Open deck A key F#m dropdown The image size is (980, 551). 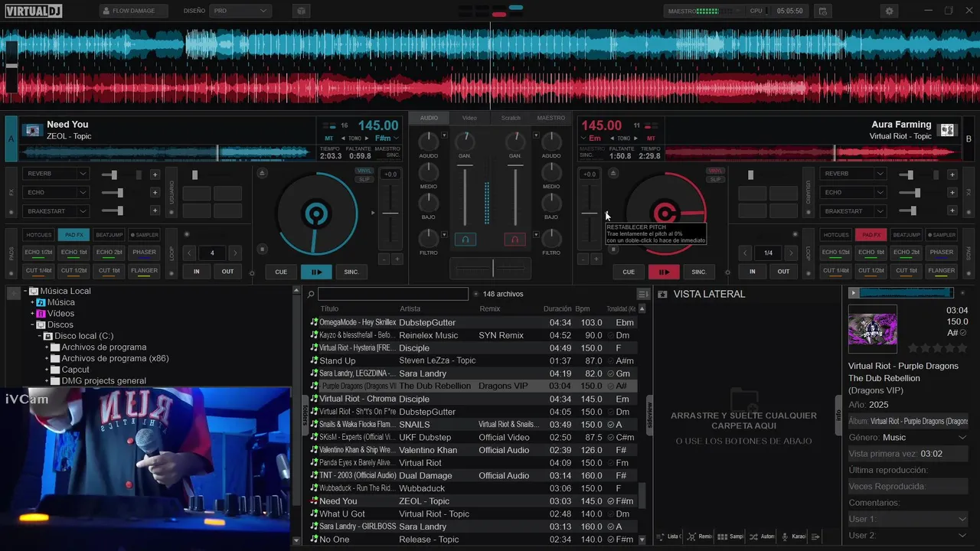(386, 139)
